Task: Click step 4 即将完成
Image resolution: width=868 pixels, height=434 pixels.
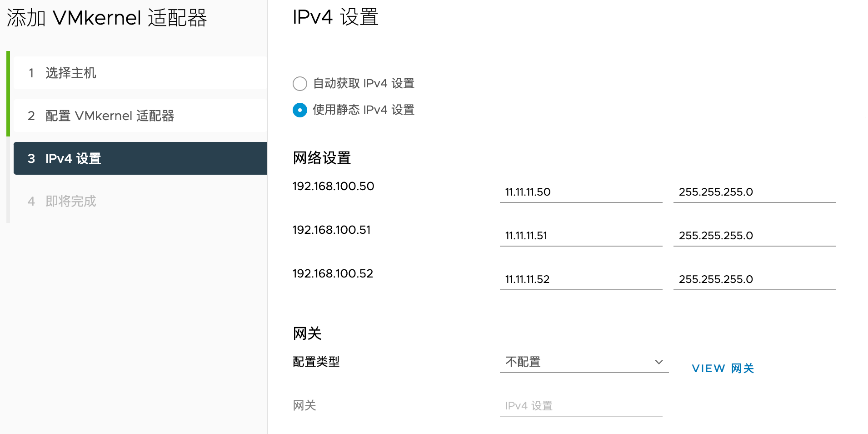Action: 140,201
